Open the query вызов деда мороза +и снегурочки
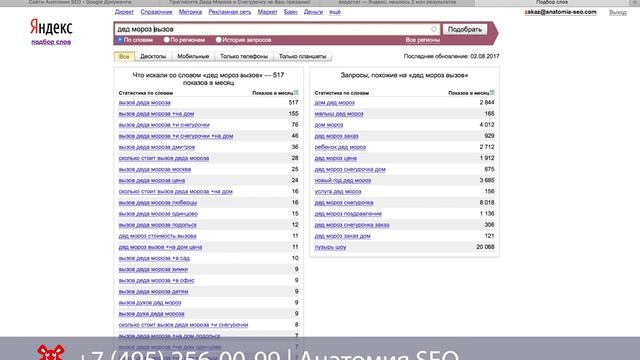Screen dimensions: 640x360 pyautogui.click(x=164, y=125)
